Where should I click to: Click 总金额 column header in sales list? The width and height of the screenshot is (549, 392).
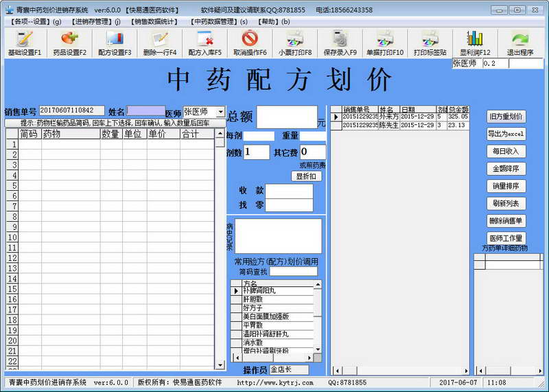point(458,109)
